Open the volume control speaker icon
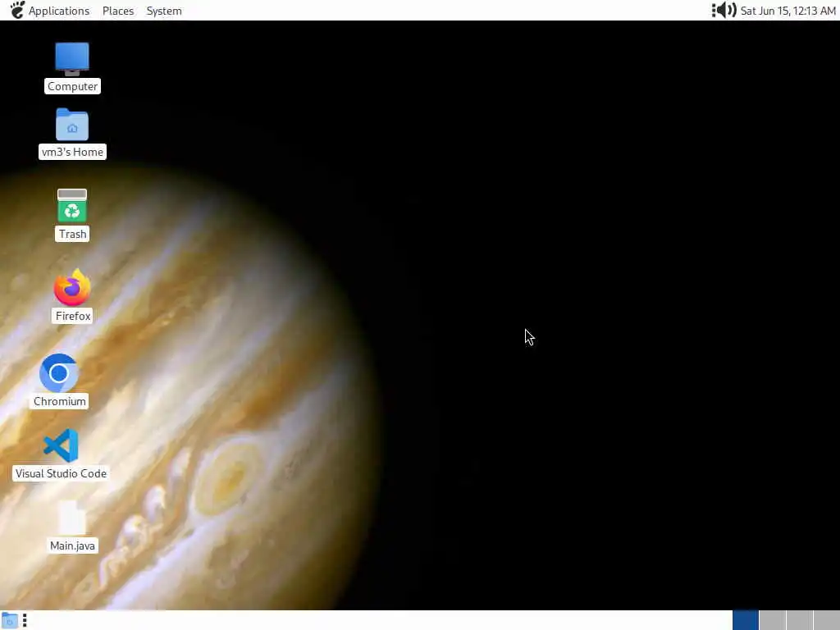840x630 pixels. (727, 10)
